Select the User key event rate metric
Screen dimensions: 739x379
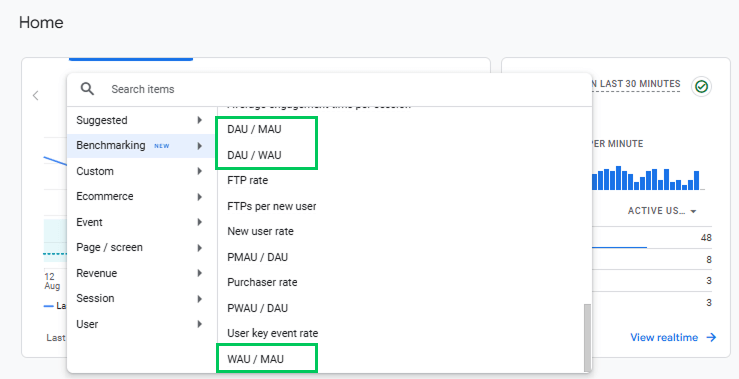tap(272, 333)
